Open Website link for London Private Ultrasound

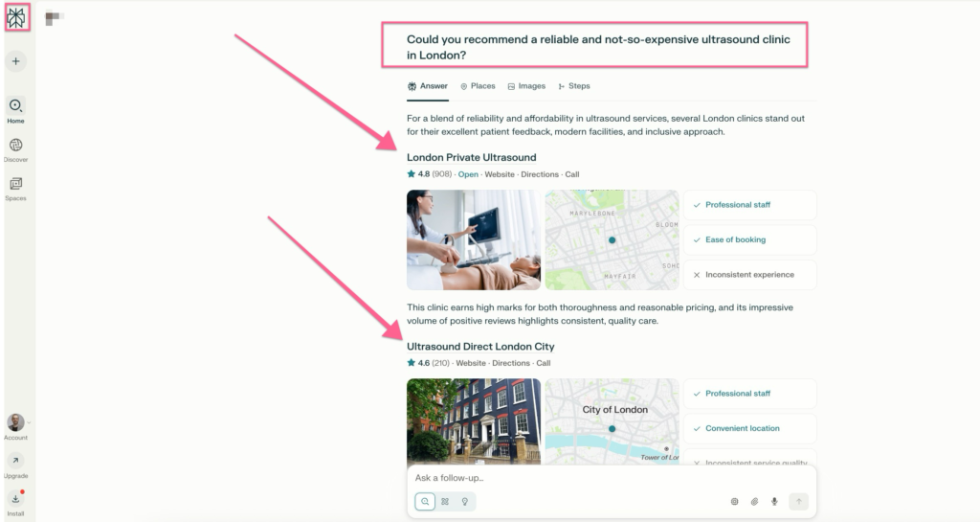point(500,174)
